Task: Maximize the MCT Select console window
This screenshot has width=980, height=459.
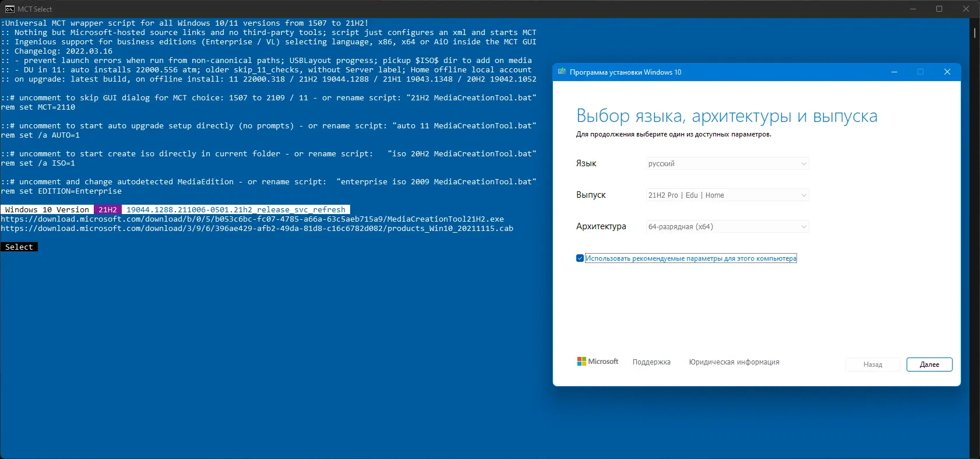Action: tap(939, 9)
